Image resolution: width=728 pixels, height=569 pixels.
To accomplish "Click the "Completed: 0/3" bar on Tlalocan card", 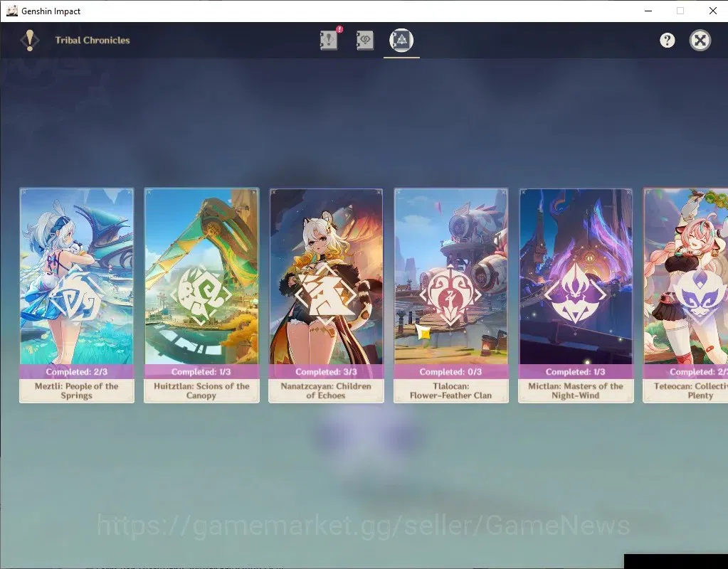I will coord(451,372).
